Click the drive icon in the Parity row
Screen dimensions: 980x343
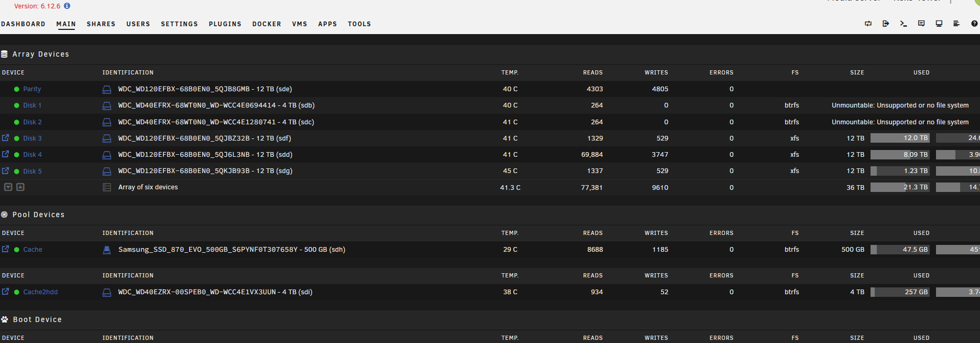point(107,90)
